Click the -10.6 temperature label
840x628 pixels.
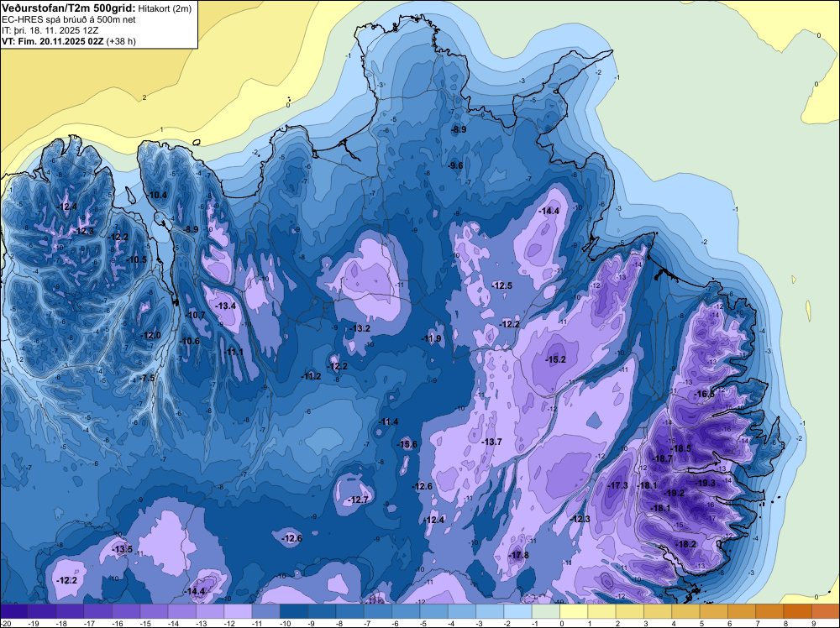190,341
